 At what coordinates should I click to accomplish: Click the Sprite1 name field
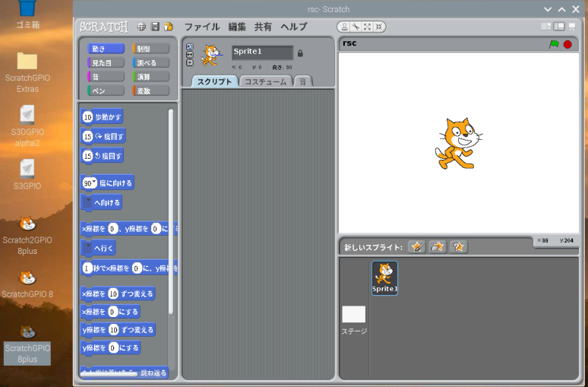click(x=262, y=52)
